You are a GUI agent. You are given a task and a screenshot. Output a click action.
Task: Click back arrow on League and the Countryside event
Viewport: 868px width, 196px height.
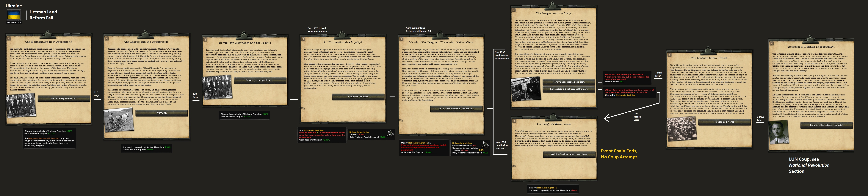[107, 39]
